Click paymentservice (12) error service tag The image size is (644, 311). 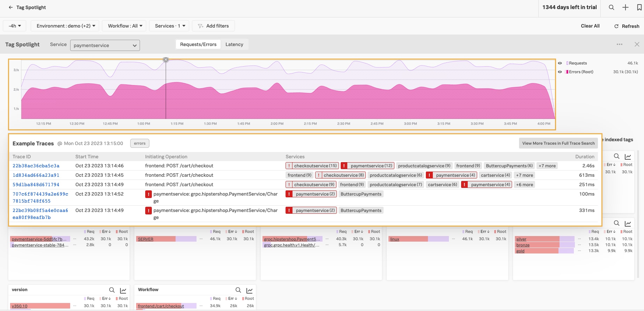pos(368,166)
